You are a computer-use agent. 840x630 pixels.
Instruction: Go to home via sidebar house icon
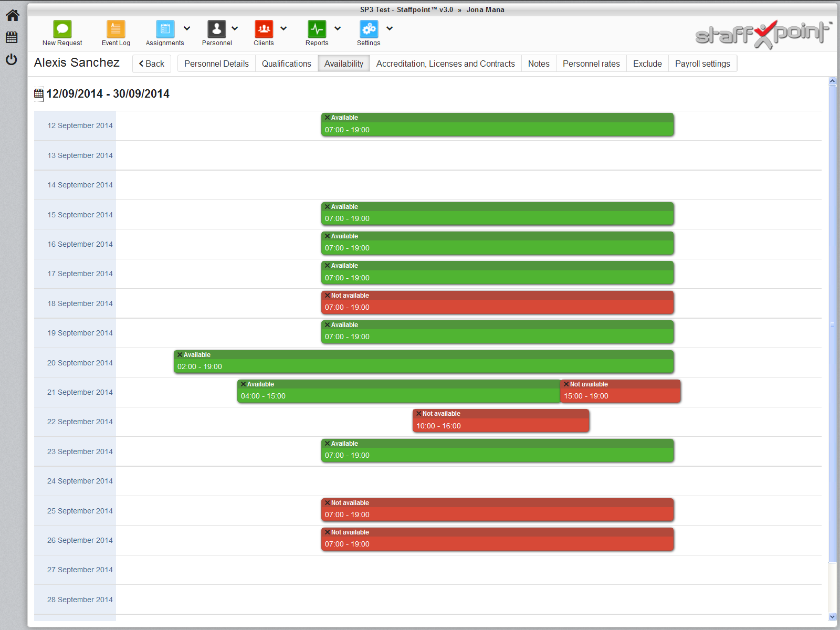[x=12, y=16]
